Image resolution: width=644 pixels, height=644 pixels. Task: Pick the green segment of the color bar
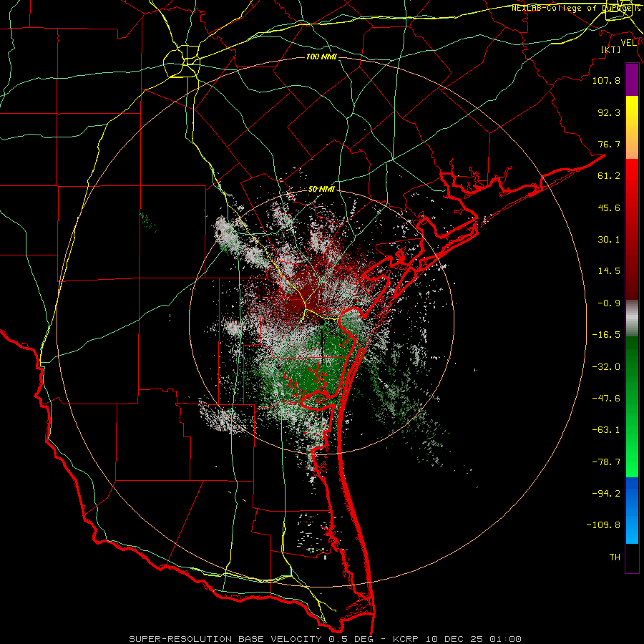pyautogui.click(x=632, y=406)
